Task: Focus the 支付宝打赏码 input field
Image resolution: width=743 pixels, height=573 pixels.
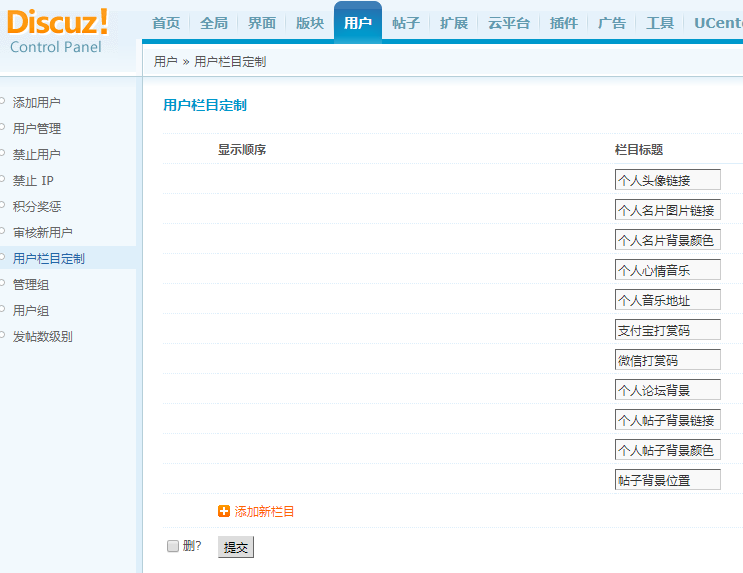Action: pyautogui.click(x=667, y=330)
